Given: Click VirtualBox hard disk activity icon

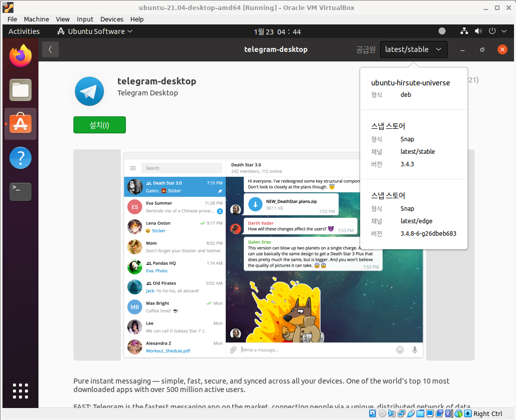Looking at the screenshot, I should point(373,414).
